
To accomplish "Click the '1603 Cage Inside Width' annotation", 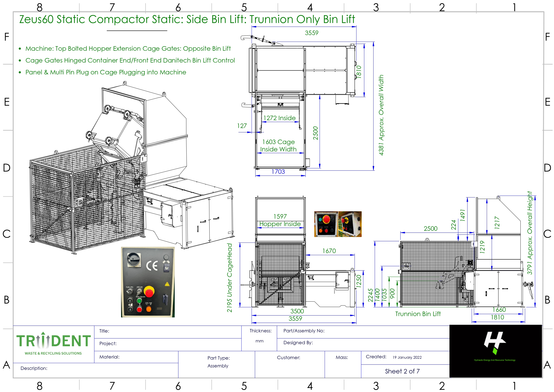I will [x=279, y=146].
